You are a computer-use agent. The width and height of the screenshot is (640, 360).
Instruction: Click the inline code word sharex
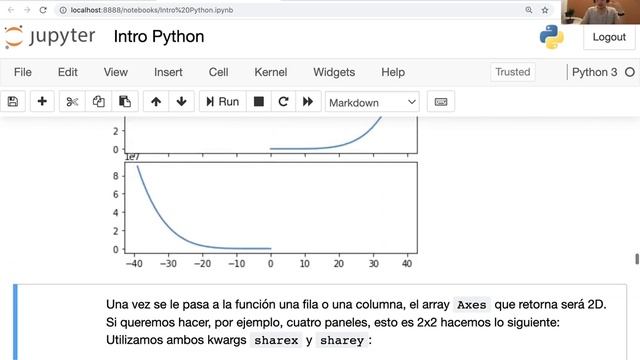276,340
